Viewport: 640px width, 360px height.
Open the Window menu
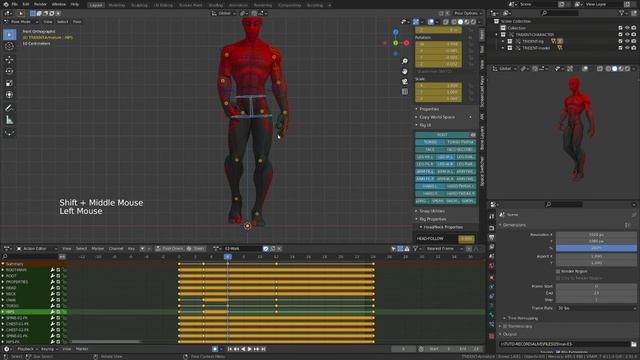pyautogui.click(x=59, y=4)
